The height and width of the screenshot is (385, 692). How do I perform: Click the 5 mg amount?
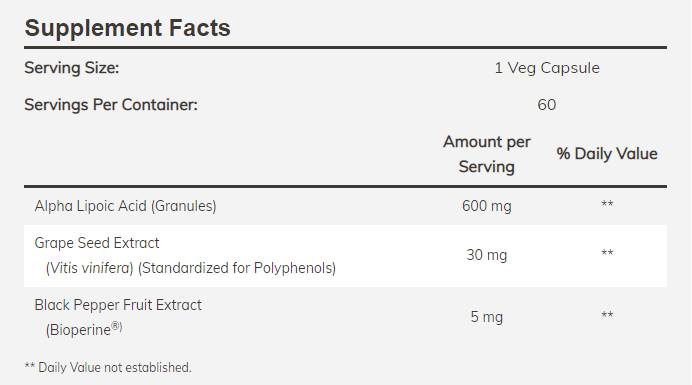click(x=486, y=317)
